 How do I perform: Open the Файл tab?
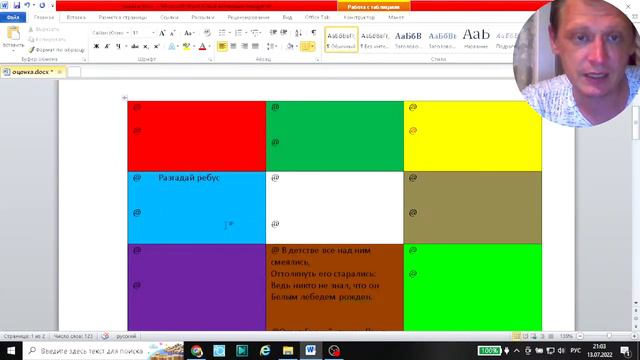coord(13,18)
